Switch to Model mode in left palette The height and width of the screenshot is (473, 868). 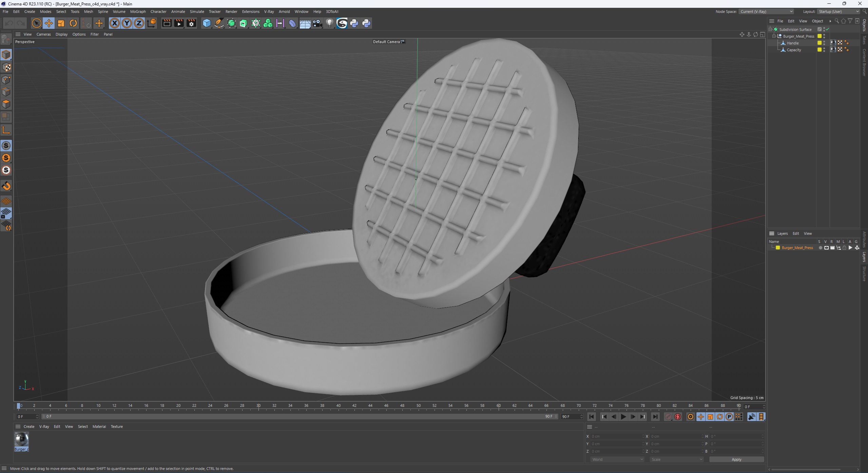pyautogui.click(x=6, y=54)
